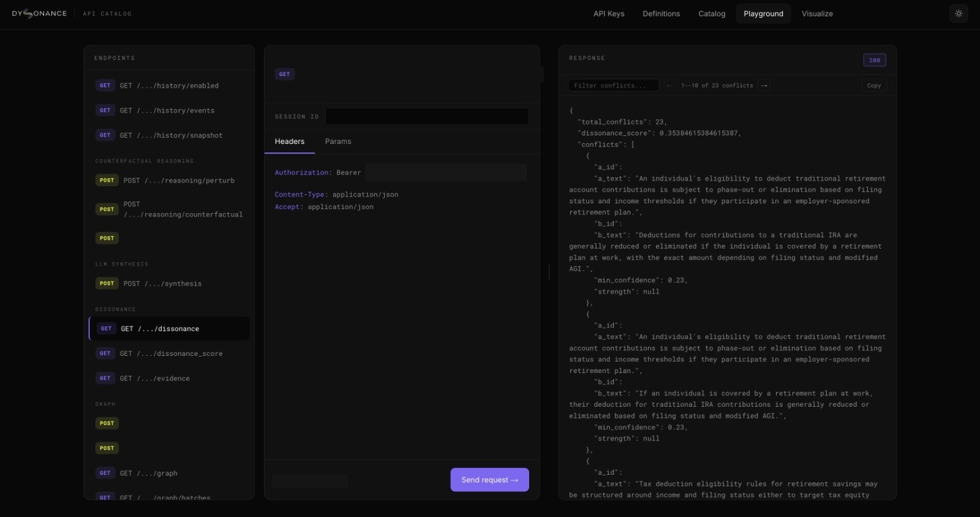Screen dimensions: 980x517
Task: Click the GET method badge in request panel
Action: click(285, 74)
